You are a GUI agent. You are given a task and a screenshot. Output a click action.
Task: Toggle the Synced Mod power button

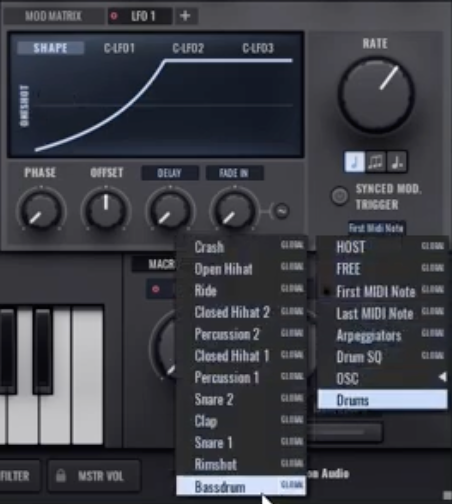tap(339, 196)
